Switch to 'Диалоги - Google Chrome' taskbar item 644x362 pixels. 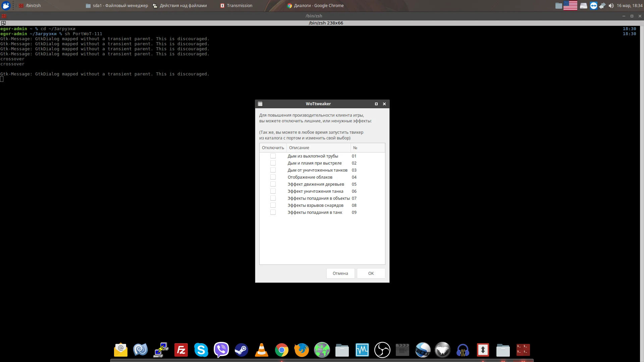(315, 6)
